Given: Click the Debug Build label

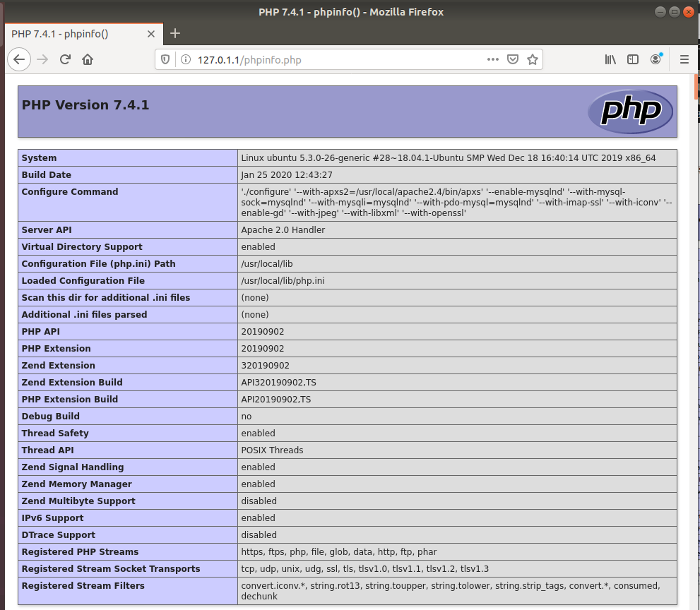Looking at the screenshot, I should coord(50,417).
